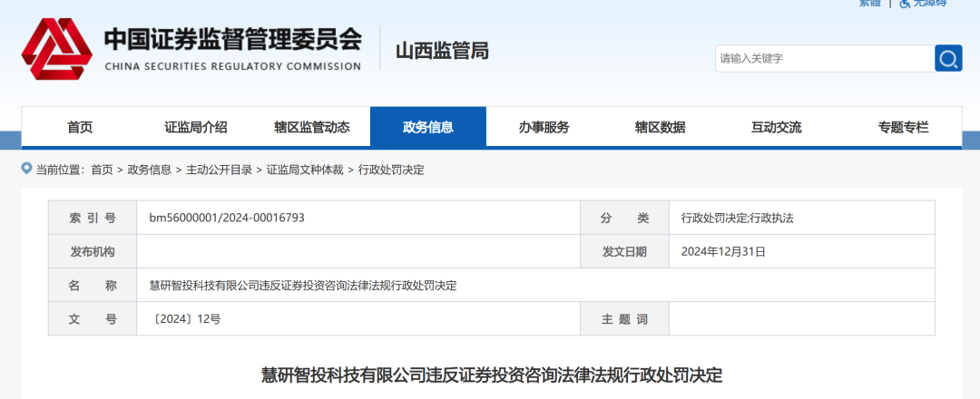Screen dimensions: 980x399
Task: Open the 互动交流 navigation tab
Action: click(x=776, y=127)
